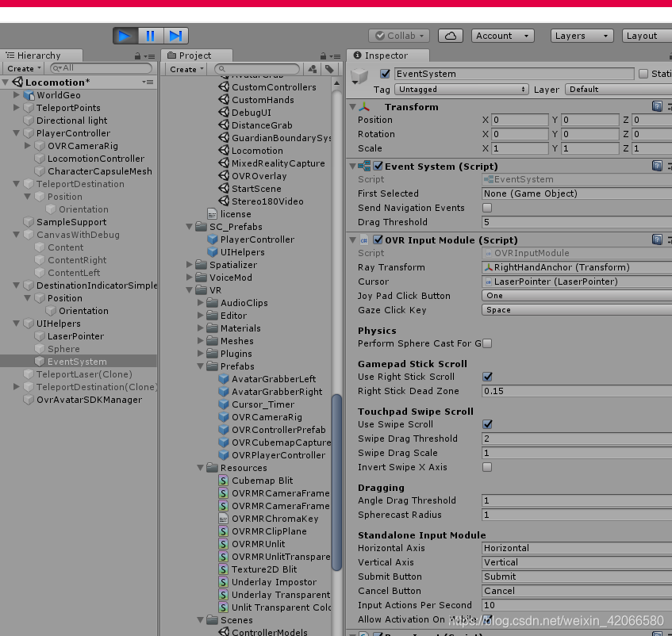Switch to the Hierarchy tab

click(41, 56)
